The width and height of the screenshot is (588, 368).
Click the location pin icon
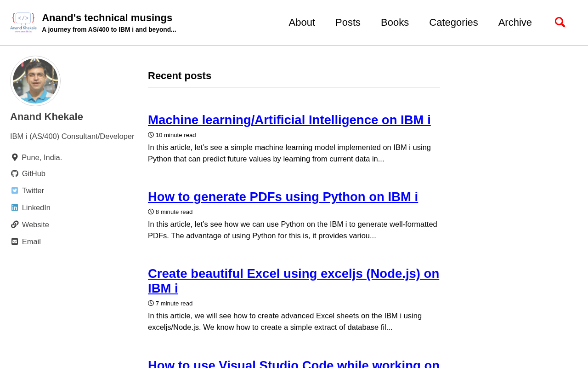(x=15, y=157)
